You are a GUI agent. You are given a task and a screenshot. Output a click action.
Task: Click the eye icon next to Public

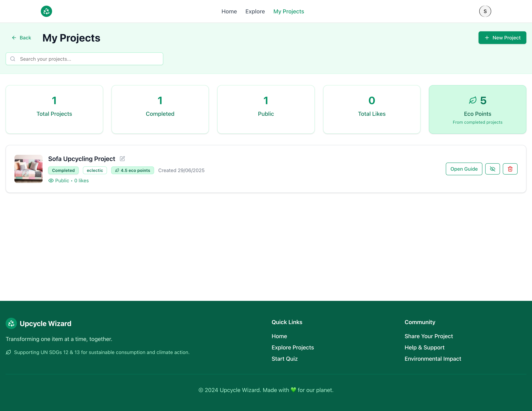tap(51, 181)
